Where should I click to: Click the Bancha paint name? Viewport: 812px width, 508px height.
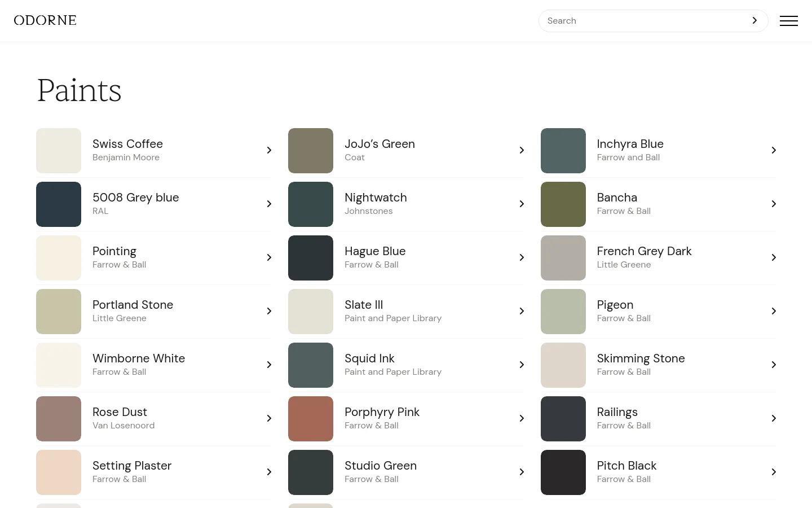pyautogui.click(x=617, y=198)
